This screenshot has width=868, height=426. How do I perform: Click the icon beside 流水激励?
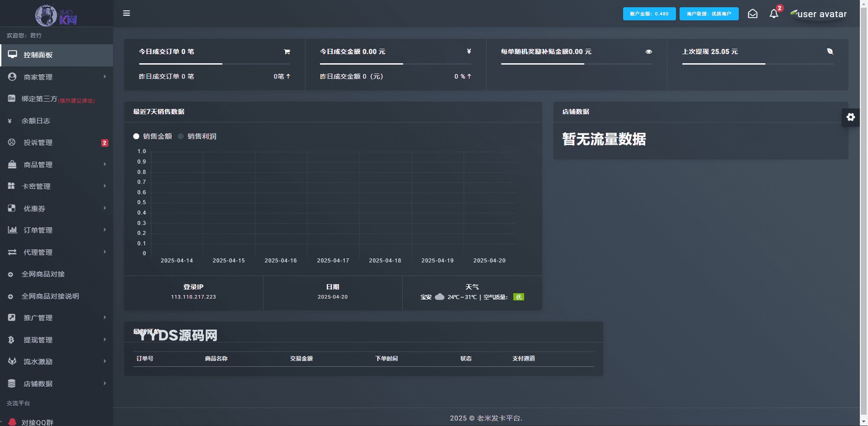coord(12,361)
